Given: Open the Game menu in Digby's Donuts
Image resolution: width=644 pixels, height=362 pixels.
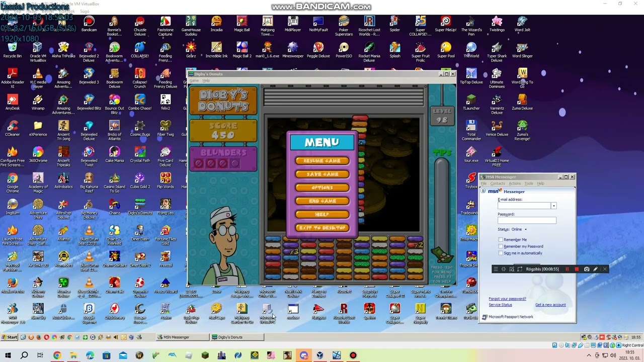Looking at the screenshot, I should 194,80.
